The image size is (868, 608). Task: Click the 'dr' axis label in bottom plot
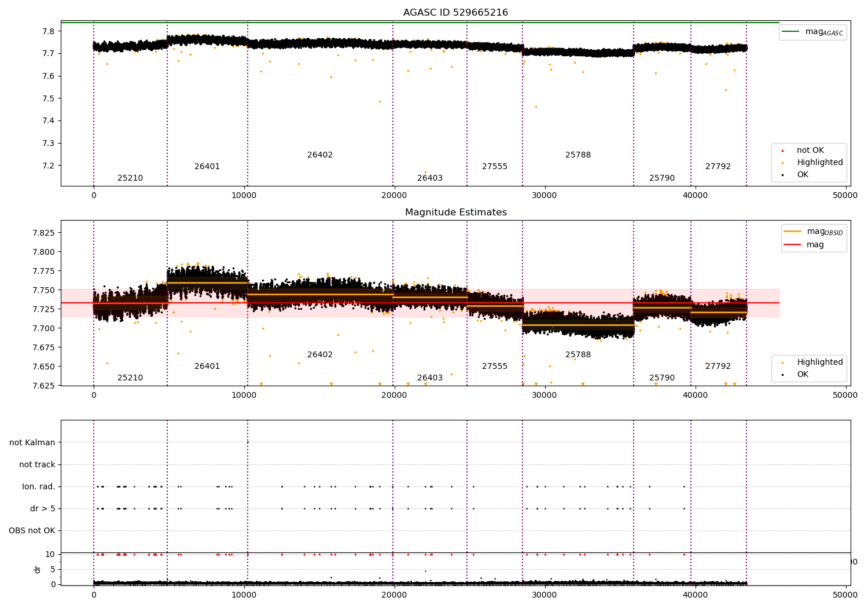click(x=38, y=569)
